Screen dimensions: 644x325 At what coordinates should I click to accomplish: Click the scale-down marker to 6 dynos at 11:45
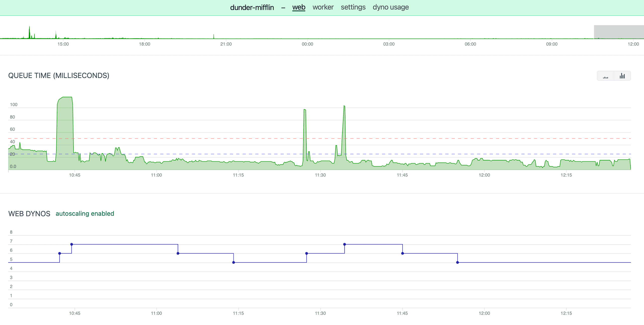tap(402, 253)
